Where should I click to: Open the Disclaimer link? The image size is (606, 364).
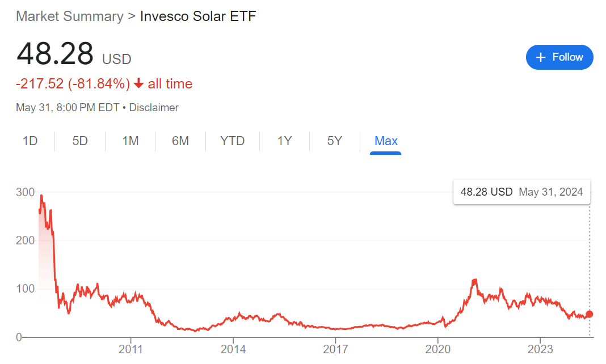pyautogui.click(x=154, y=107)
